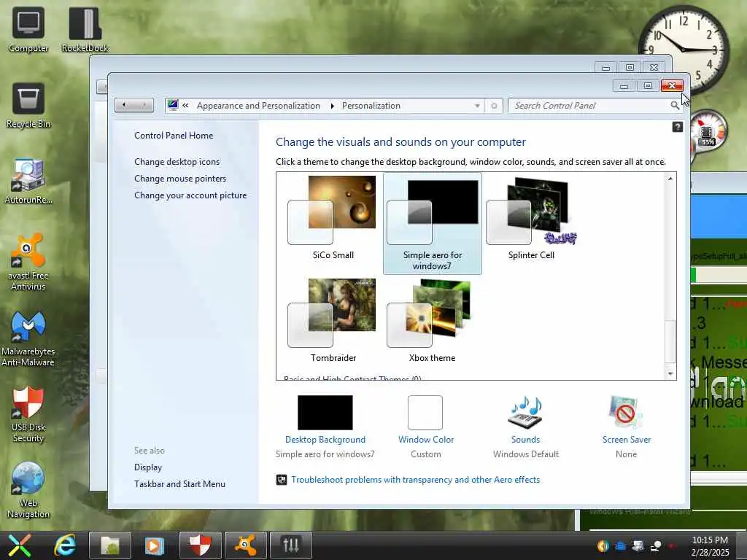The height and width of the screenshot is (560, 747).
Task: Click the help question mark icon
Action: (x=677, y=127)
